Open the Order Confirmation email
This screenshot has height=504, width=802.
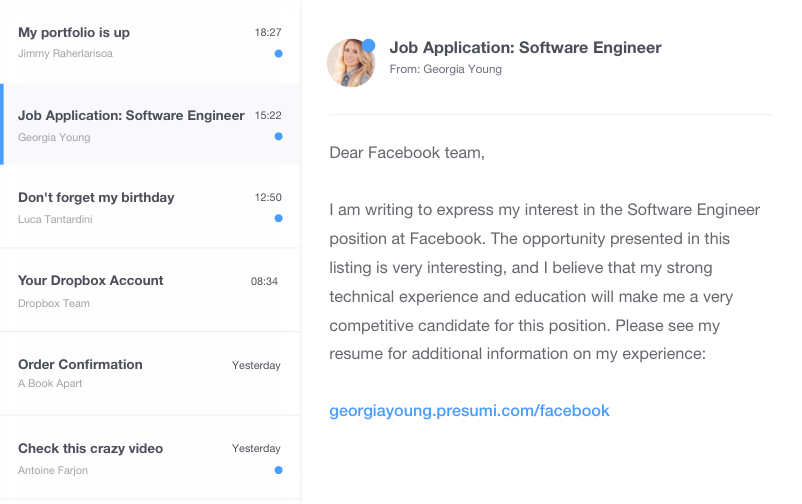80,364
